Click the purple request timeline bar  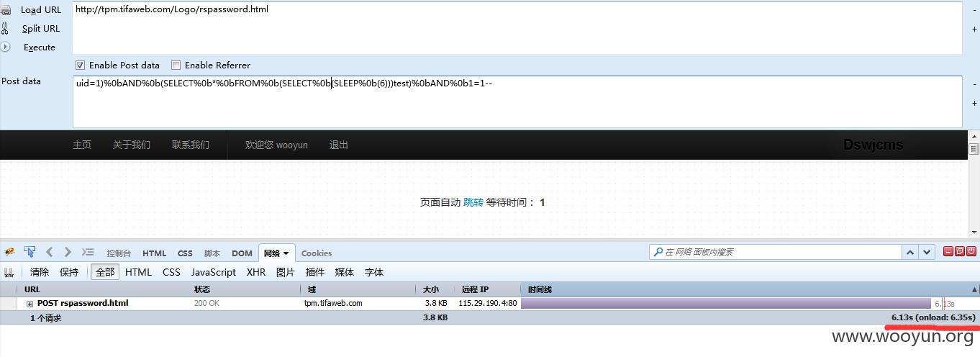tap(725, 304)
